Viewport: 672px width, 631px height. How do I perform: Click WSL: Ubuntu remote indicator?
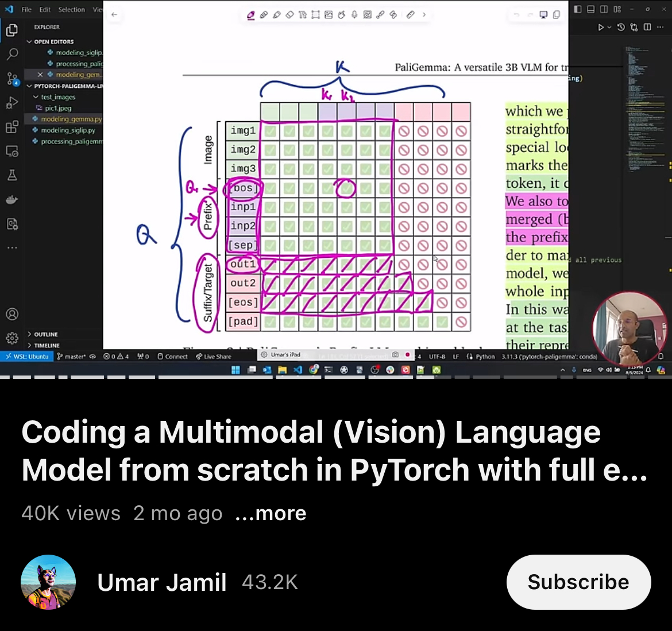(x=26, y=357)
